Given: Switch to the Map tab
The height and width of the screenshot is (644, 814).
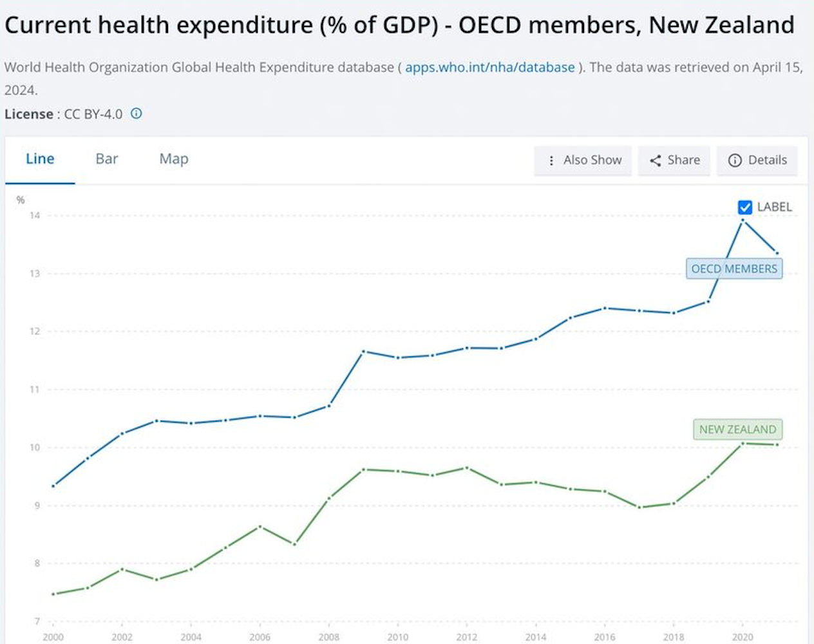Looking at the screenshot, I should click(x=174, y=159).
